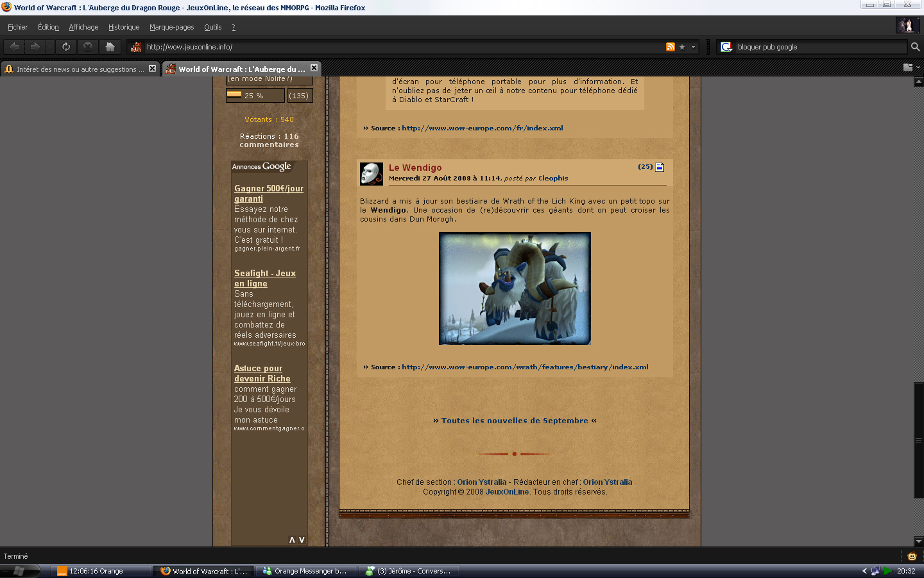Open the Édition menu
The height and width of the screenshot is (578, 924).
tap(48, 27)
